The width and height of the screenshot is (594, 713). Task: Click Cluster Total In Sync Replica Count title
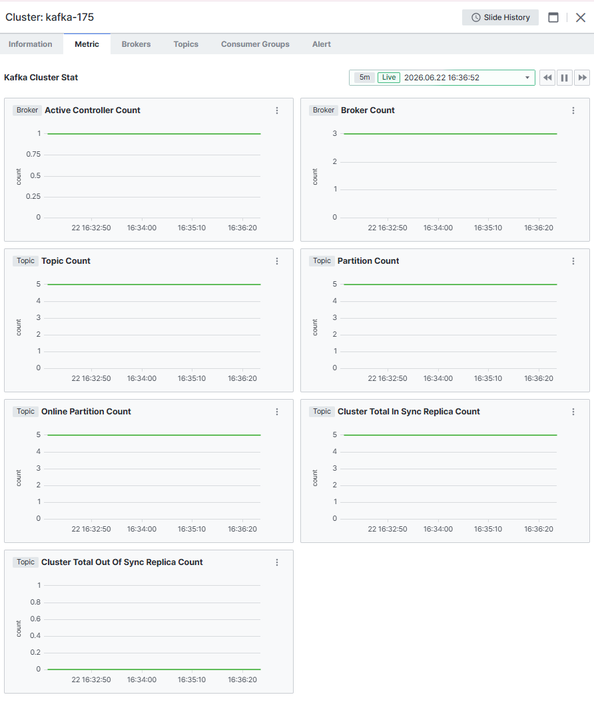[x=408, y=412]
